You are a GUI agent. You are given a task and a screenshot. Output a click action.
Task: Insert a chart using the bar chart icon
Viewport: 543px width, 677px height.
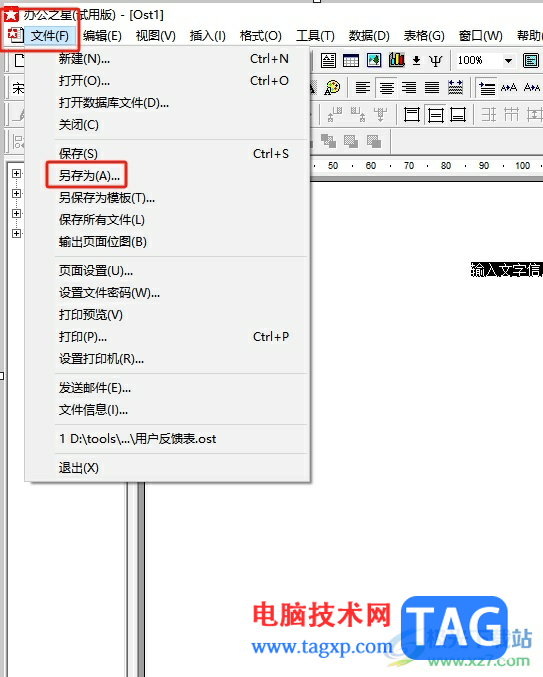(396, 60)
